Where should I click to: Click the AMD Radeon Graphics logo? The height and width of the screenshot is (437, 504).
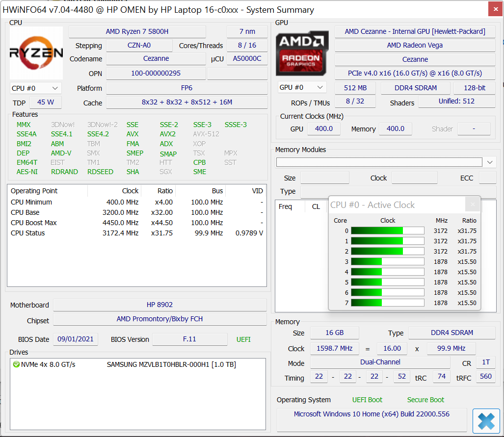(302, 53)
